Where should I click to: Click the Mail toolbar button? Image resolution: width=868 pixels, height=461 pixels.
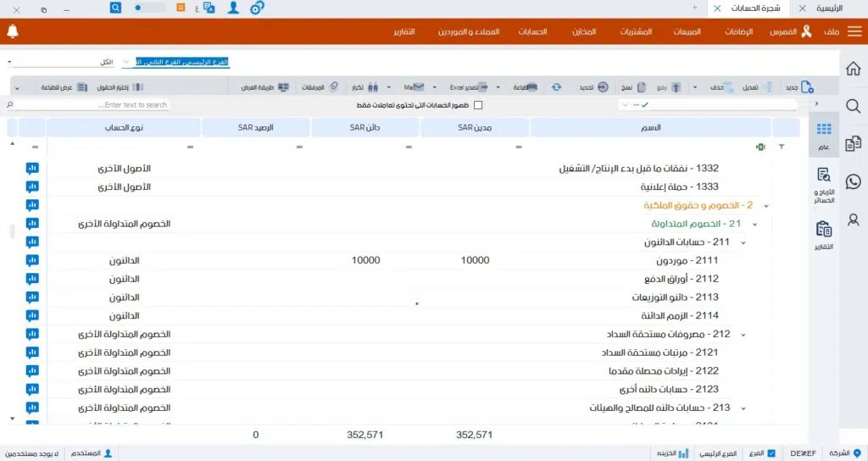pos(414,87)
